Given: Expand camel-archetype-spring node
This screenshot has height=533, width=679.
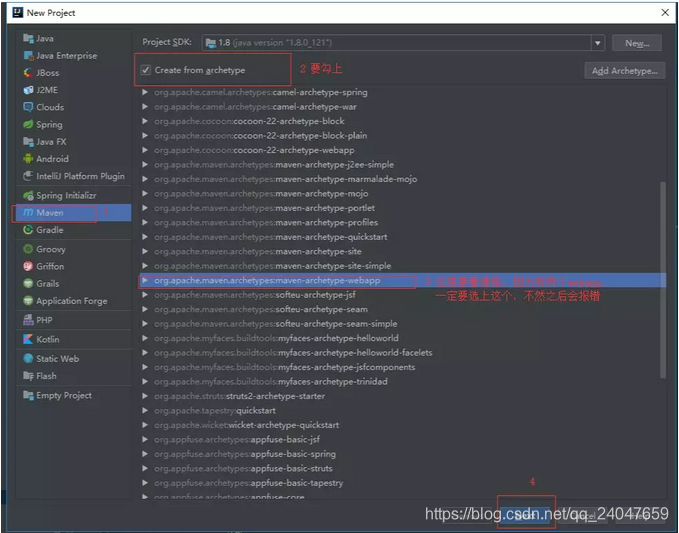Looking at the screenshot, I should click(145, 92).
